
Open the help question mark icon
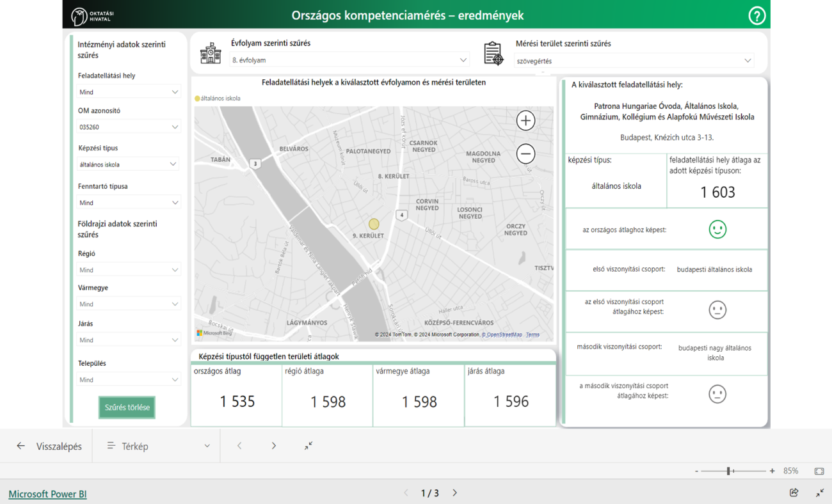(756, 15)
